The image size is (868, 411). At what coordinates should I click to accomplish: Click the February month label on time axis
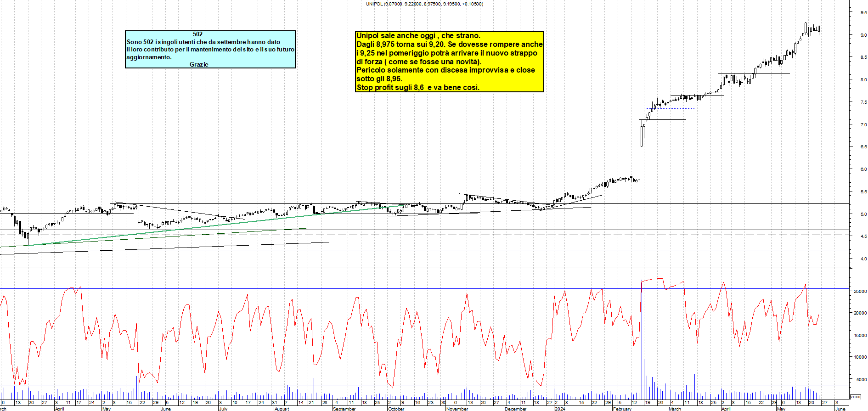(x=622, y=409)
